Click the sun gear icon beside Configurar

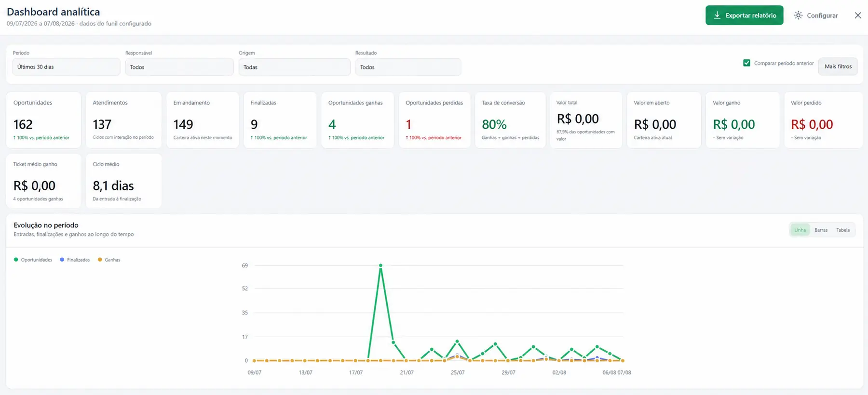coord(799,15)
